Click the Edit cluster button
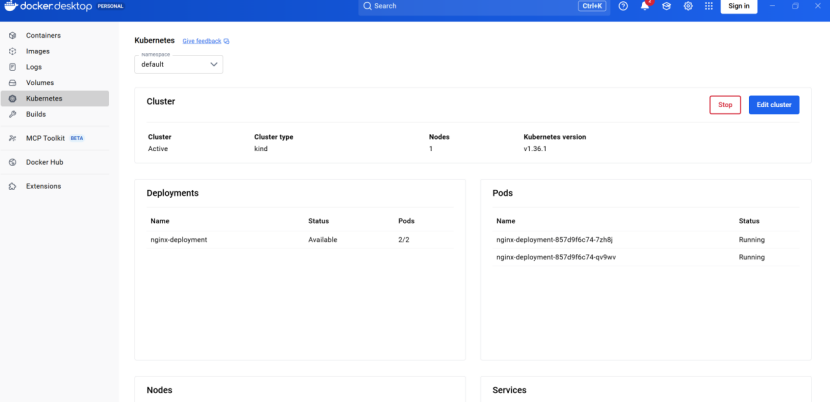830x402 pixels. [x=774, y=105]
